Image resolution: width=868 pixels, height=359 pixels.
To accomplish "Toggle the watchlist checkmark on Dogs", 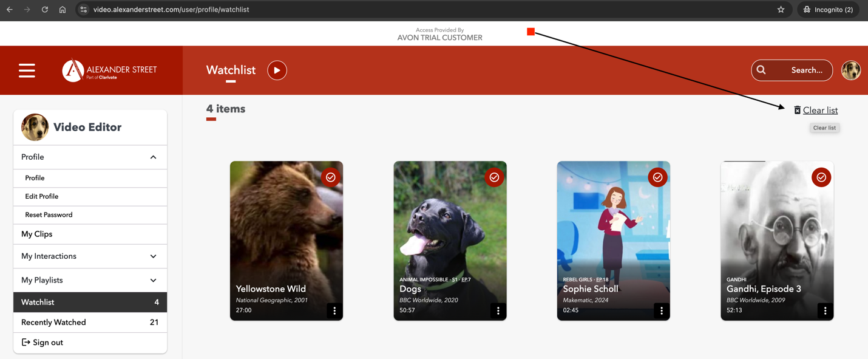I will click(494, 177).
